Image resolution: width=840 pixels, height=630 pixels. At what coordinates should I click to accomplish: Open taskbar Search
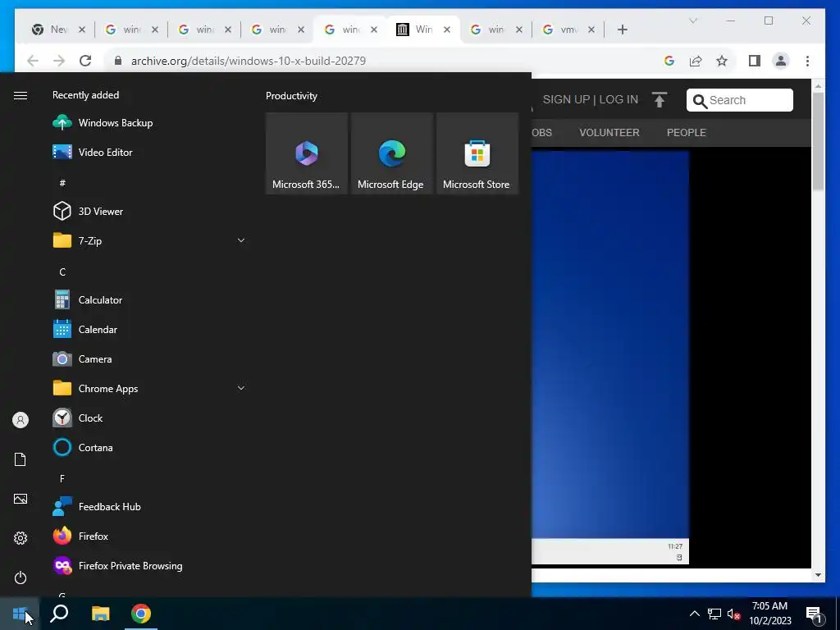[x=59, y=614]
